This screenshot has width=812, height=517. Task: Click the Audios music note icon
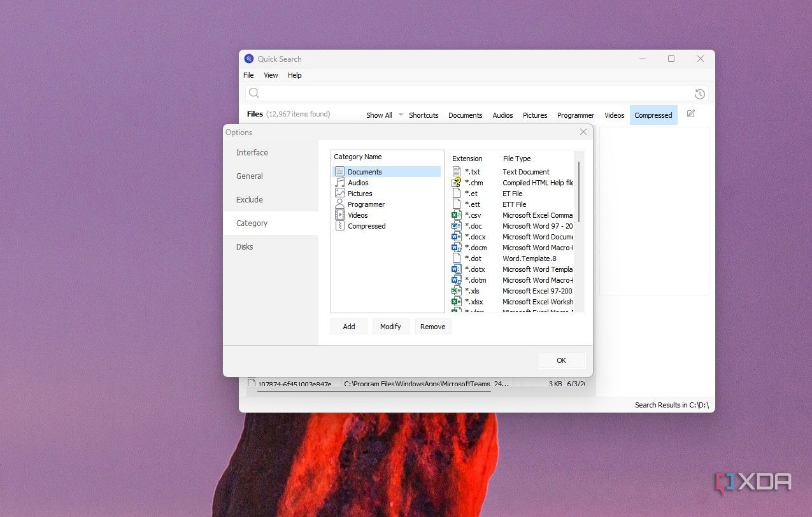pyautogui.click(x=340, y=183)
